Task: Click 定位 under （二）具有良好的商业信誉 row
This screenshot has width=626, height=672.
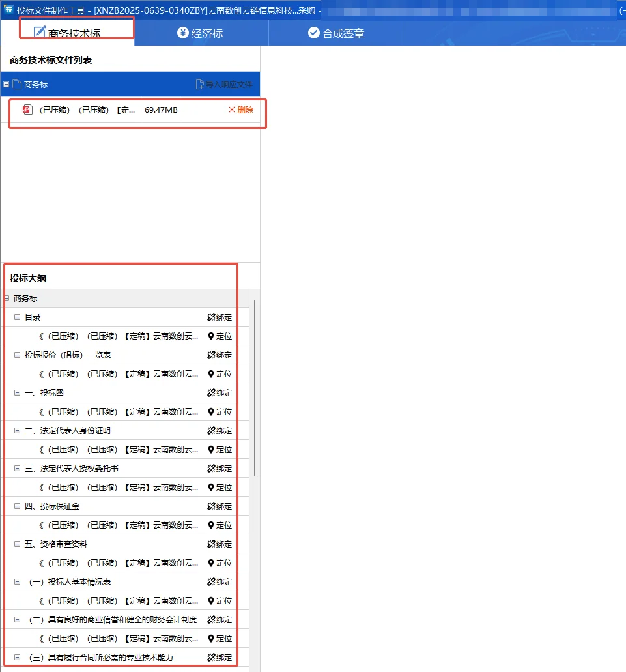Action: [x=220, y=638]
